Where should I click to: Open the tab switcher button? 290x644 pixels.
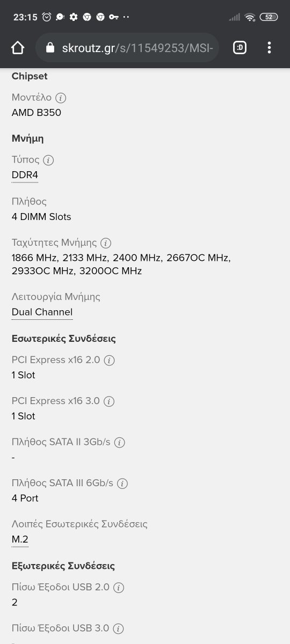click(x=240, y=48)
